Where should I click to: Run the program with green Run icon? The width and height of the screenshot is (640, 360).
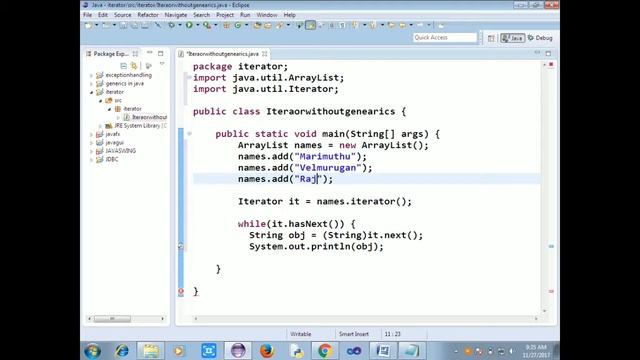coord(189,25)
